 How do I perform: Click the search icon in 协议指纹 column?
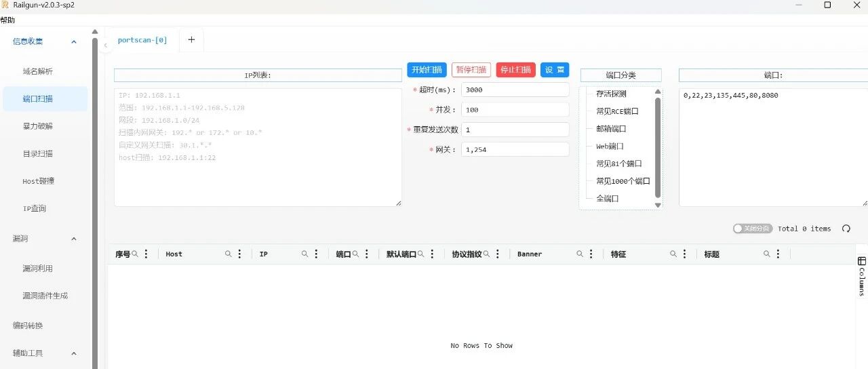click(x=486, y=254)
